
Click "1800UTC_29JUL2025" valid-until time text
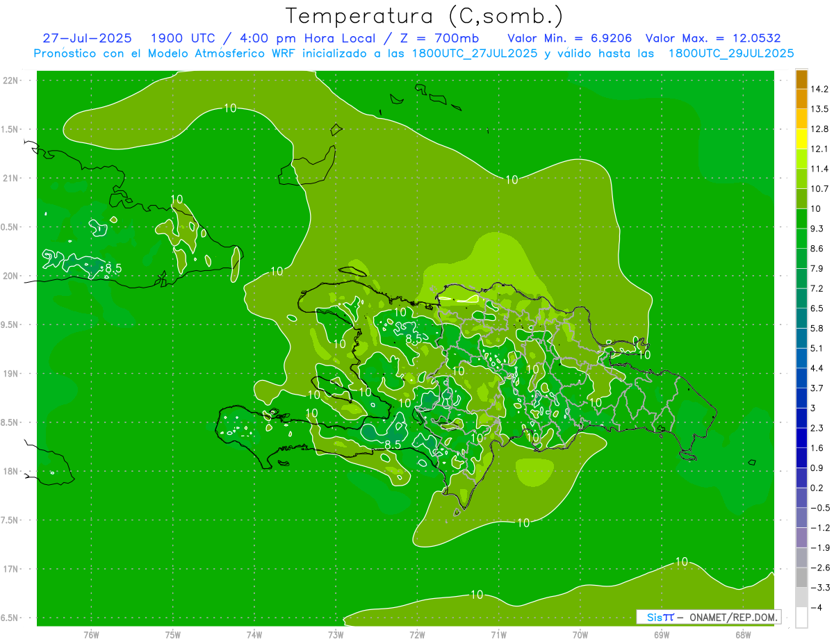(731, 53)
